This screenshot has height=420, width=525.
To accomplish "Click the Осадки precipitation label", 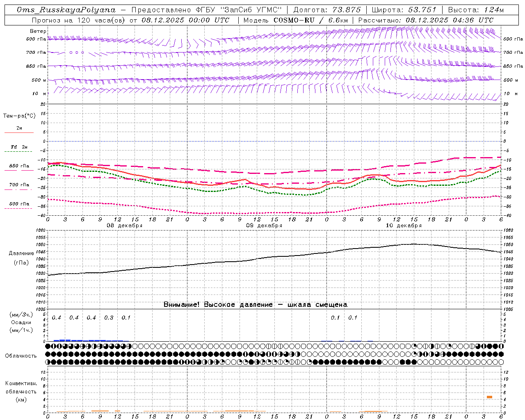I will point(21,322).
